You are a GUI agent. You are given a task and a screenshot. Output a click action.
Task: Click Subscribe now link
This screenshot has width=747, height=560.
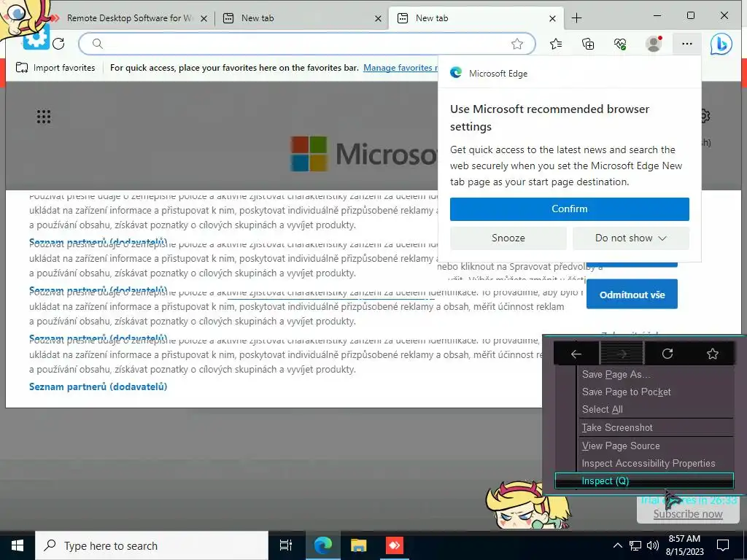pyautogui.click(x=687, y=514)
